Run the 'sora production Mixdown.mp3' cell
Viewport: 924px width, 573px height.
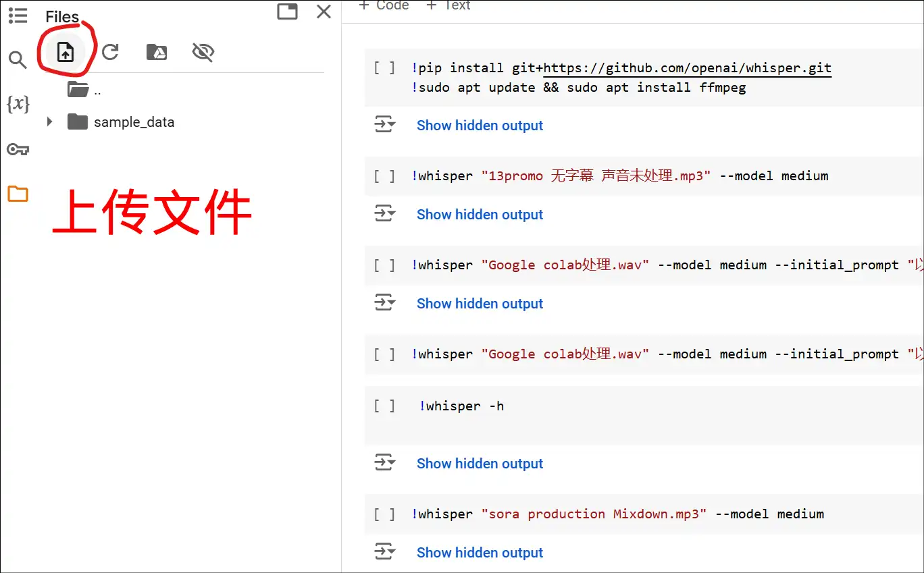point(384,514)
